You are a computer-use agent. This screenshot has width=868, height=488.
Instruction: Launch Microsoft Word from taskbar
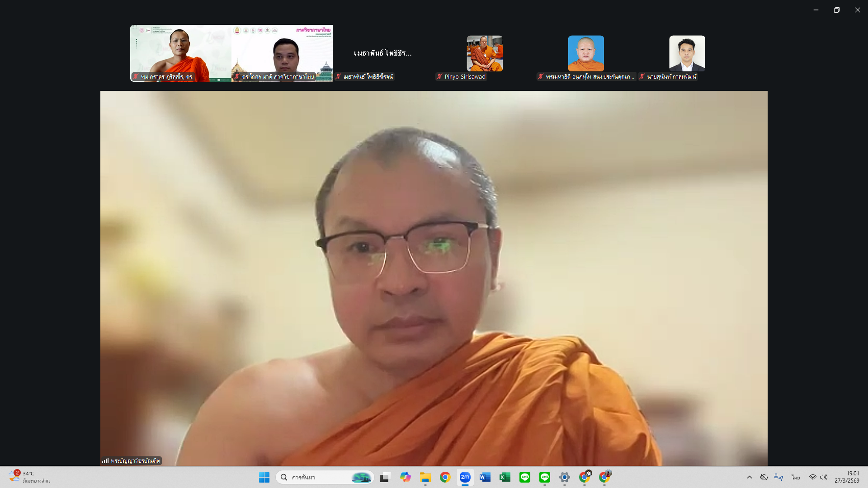pos(485,477)
